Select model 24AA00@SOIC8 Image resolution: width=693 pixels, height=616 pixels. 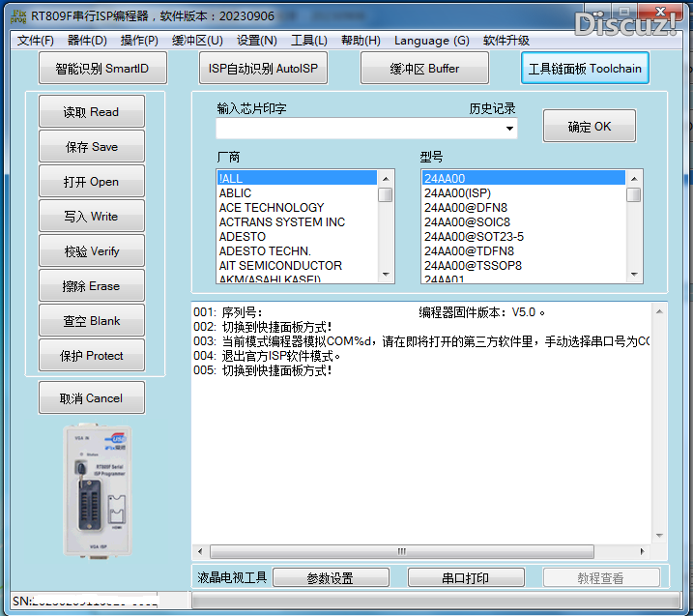(523, 222)
